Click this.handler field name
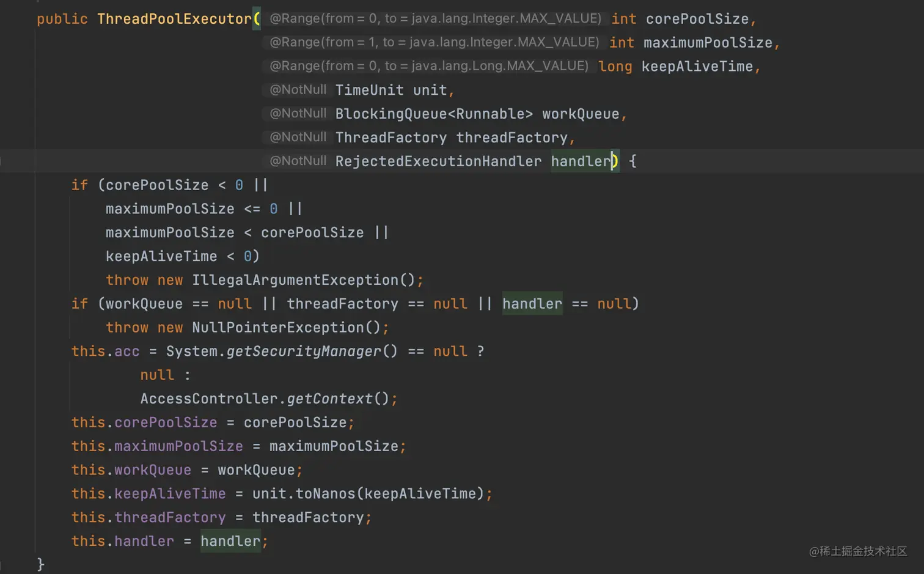The image size is (924, 574). [144, 542]
